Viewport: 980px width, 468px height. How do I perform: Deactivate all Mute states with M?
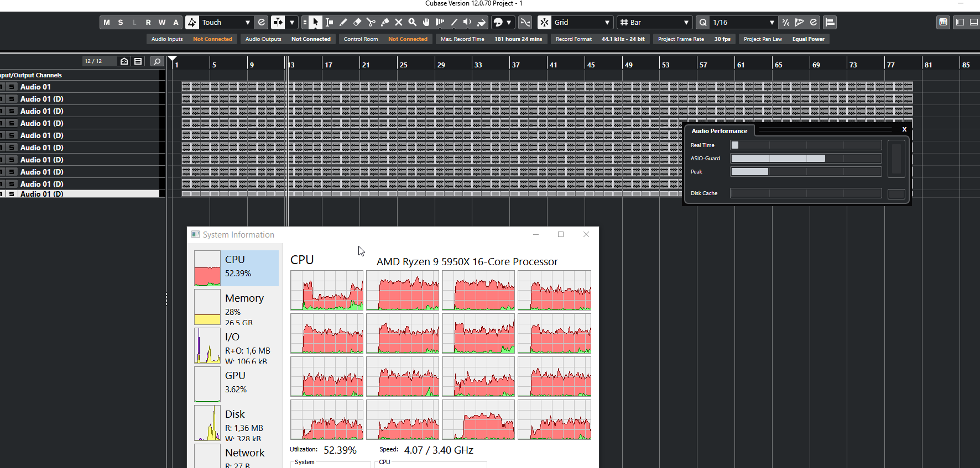(107, 22)
